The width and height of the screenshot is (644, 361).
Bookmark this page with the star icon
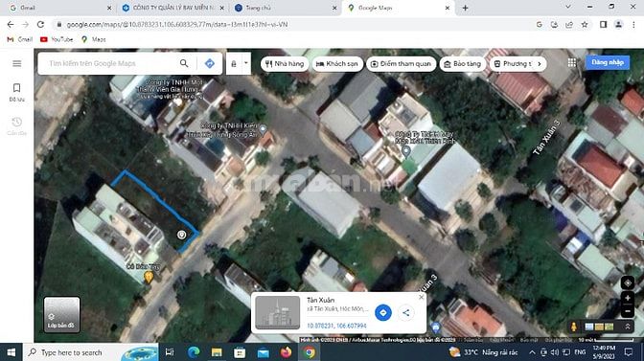coord(584,25)
